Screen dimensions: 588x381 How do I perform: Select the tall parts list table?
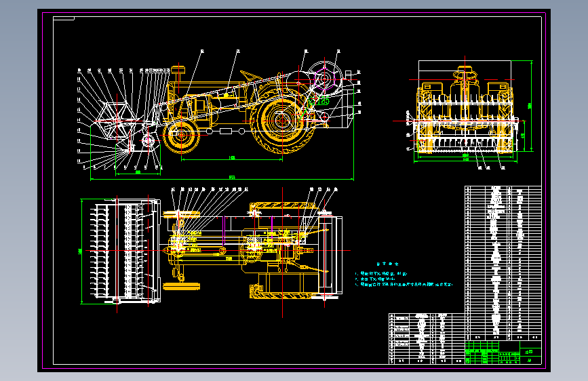[x=503, y=263]
